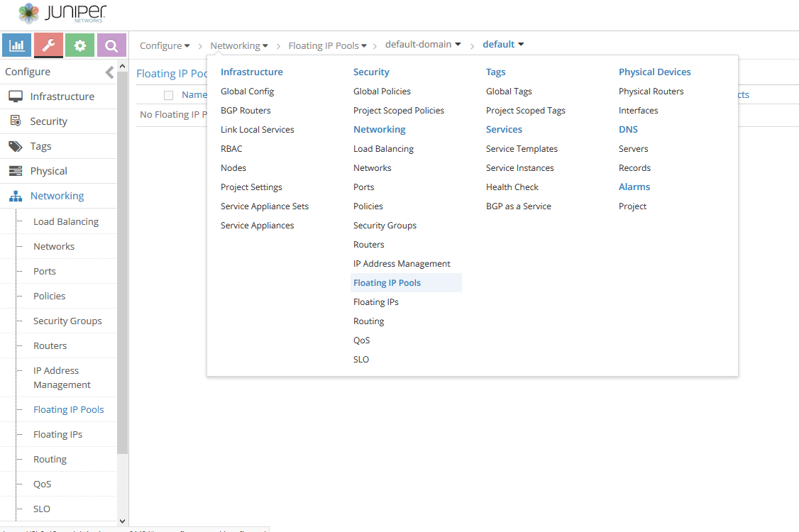Expand Infrastructure in the sidebar

[x=58, y=96]
